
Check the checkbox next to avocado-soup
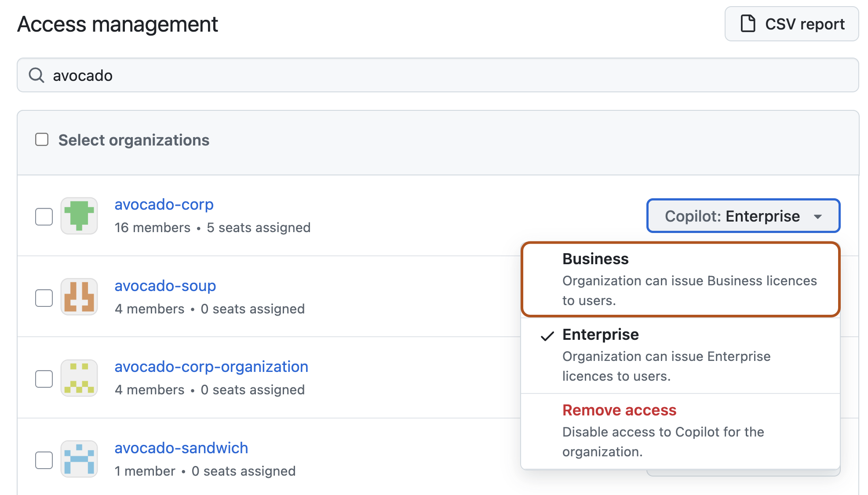(x=44, y=297)
